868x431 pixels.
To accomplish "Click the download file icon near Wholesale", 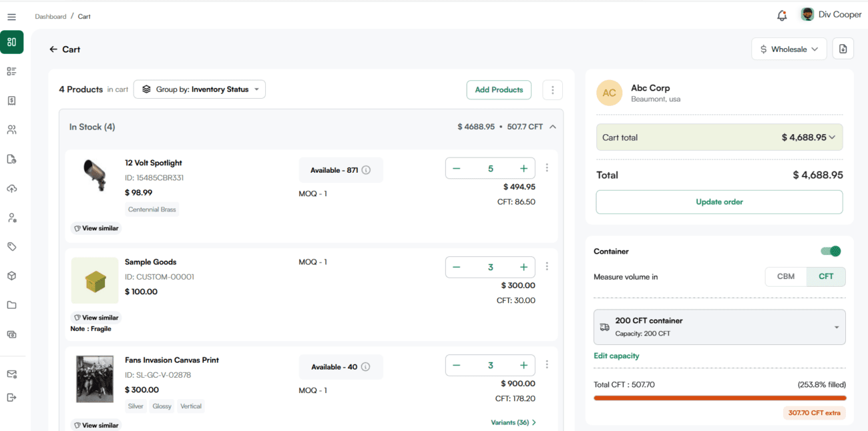I will pyautogui.click(x=843, y=49).
